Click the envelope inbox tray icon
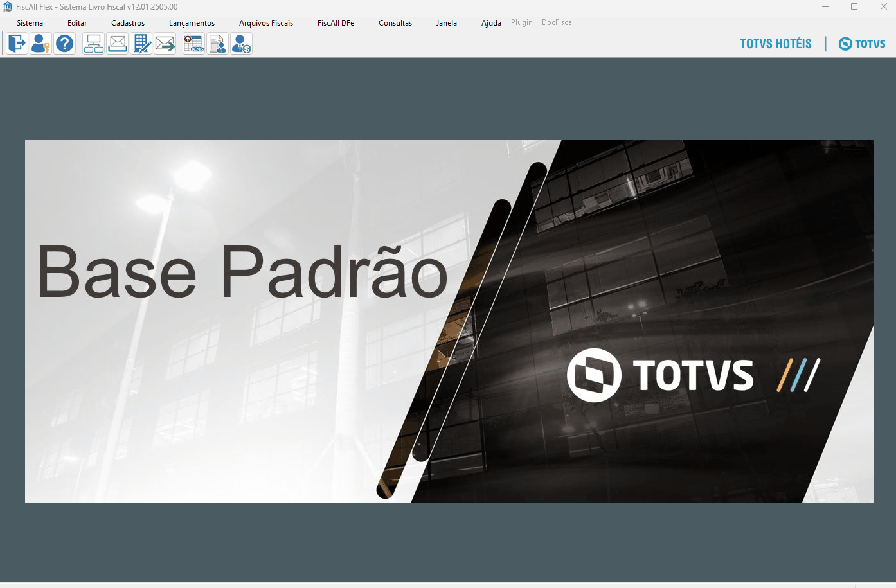Screen dimensions: 896x588 118,44
